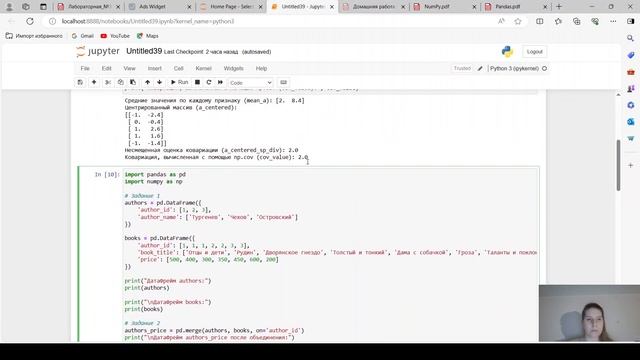Switch to the Pandas.pdf browser tab
Viewport: 640px width, 360px height.
516,7
